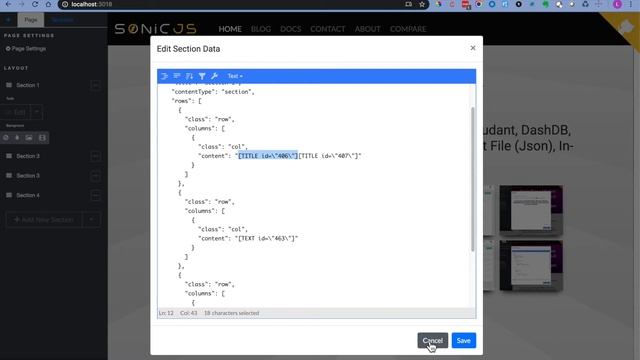Viewport: 640px width, 360px height.
Task: Open the Text mode dropdown in editor
Action: pos(235,76)
